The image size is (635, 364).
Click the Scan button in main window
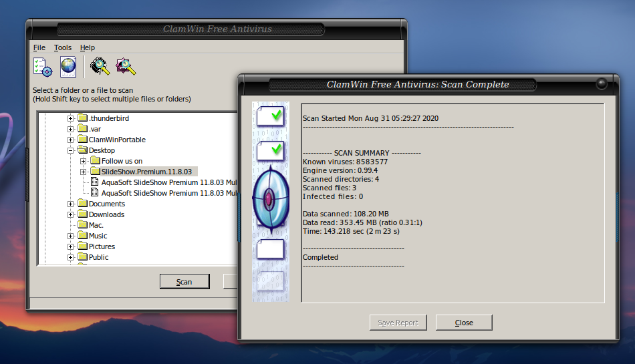click(184, 281)
